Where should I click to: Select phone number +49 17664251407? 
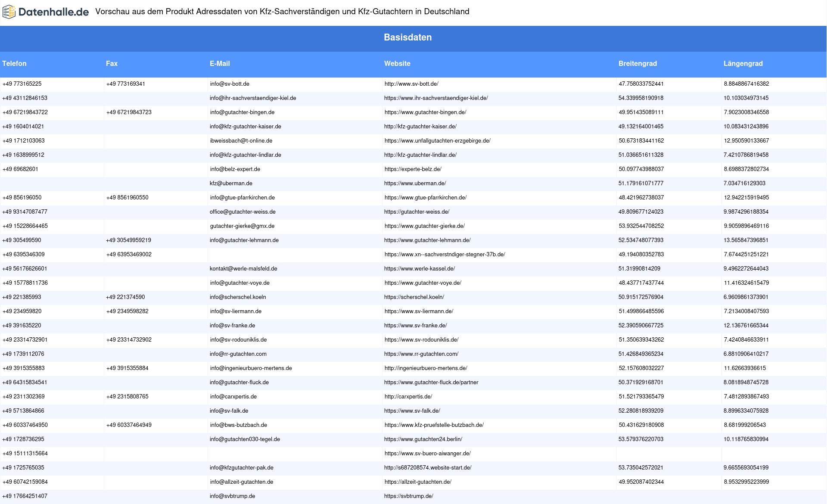click(25, 496)
